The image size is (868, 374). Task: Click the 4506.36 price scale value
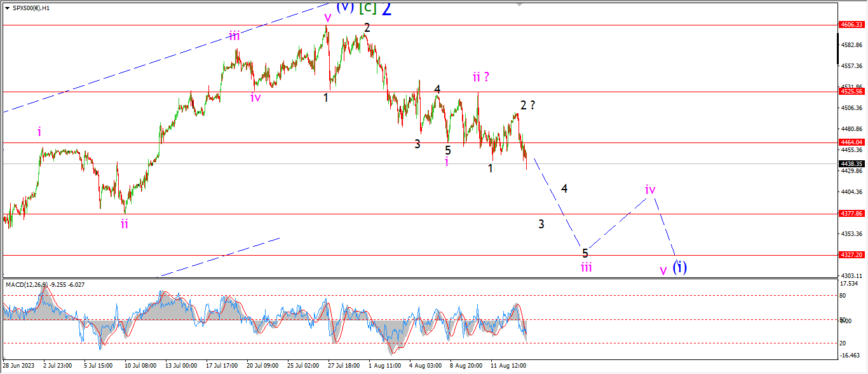click(851, 107)
